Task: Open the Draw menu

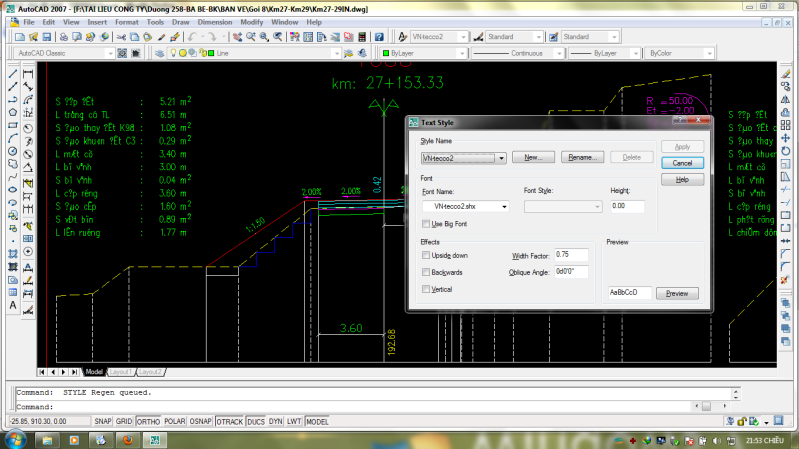Action: tap(180, 22)
